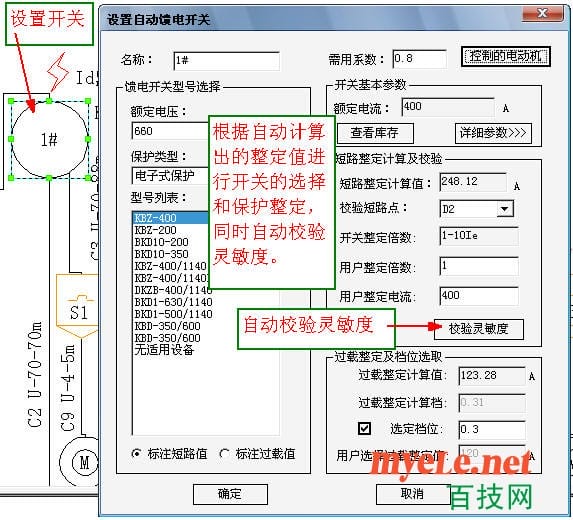Click the 校验灵敏度 button

[x=479, y=329]
